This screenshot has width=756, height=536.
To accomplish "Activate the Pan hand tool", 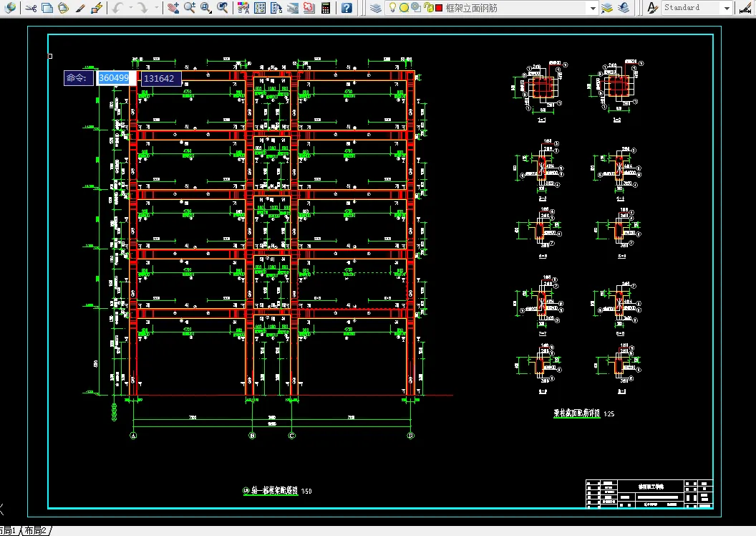I will click(x=173, y=8).
